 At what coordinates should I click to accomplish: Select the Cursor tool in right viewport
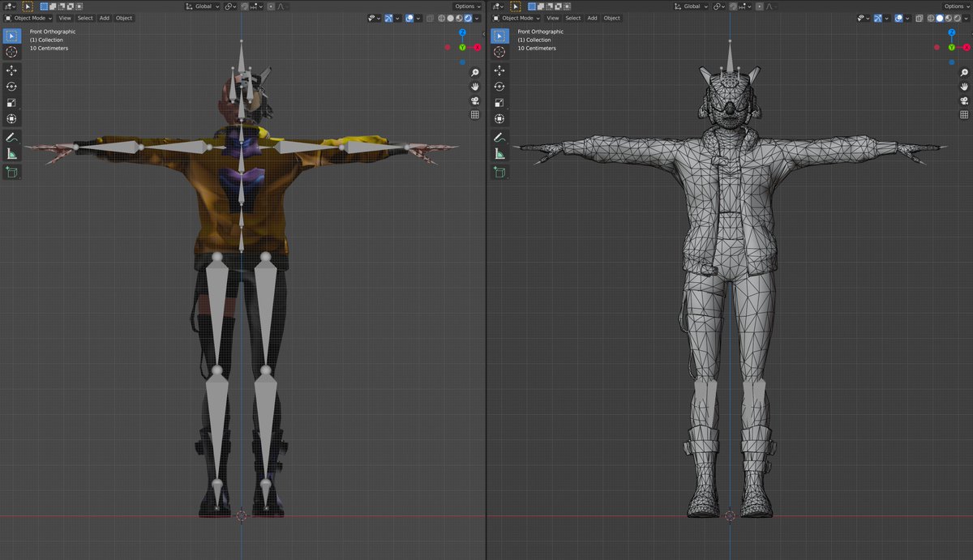[499, 52]
